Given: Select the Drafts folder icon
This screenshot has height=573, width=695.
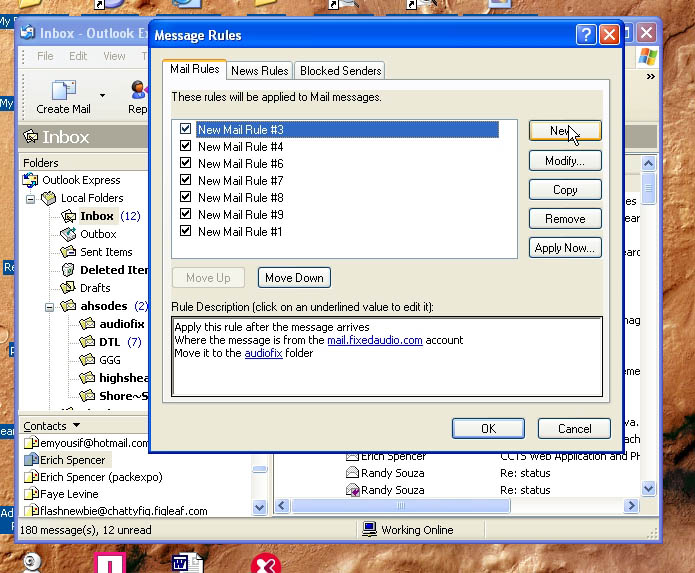Looking at the screenshot, I should tap(68, 288).
